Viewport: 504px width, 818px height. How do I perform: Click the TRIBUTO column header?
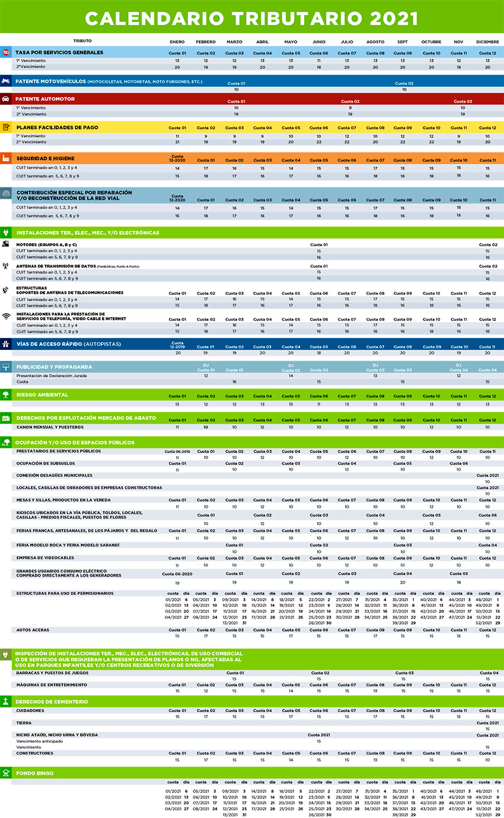(x=82, y=41)
